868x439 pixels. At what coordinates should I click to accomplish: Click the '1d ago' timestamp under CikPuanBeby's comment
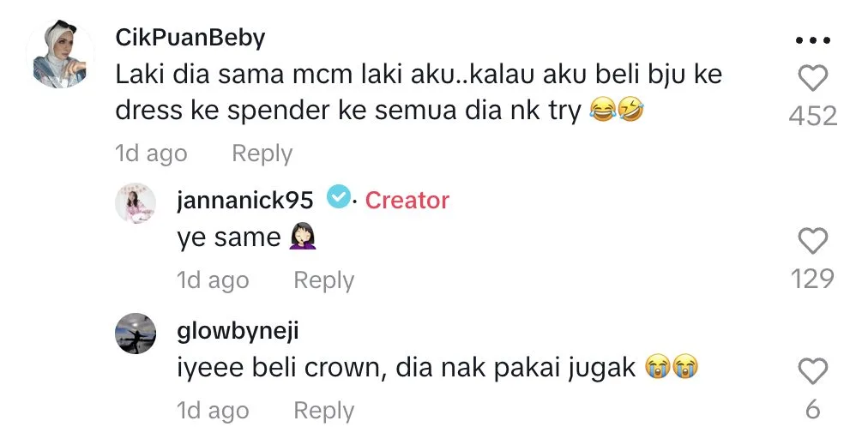[x=151, y=153]
